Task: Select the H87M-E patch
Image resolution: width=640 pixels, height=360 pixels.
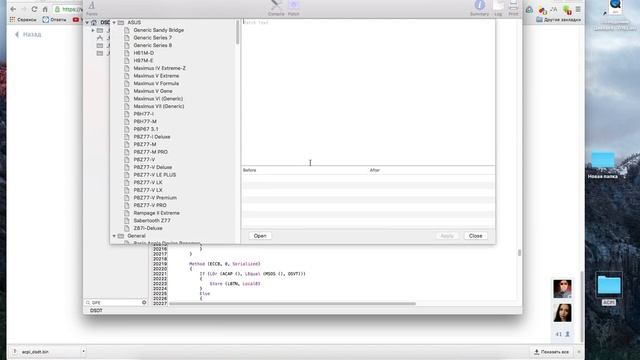Action: [143, 60]
